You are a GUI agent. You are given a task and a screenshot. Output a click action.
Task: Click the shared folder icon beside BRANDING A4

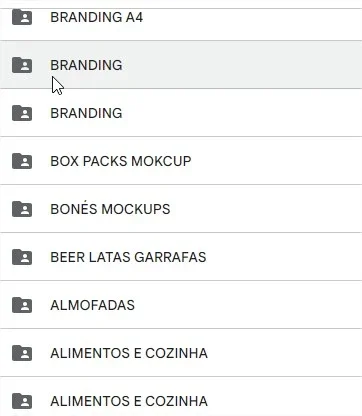pyautogui.click(x=22, y=17)
